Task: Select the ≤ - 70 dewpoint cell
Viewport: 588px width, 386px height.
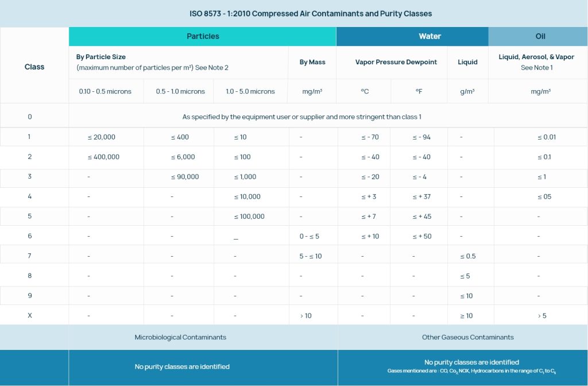Action: click(x=370, y=137)
